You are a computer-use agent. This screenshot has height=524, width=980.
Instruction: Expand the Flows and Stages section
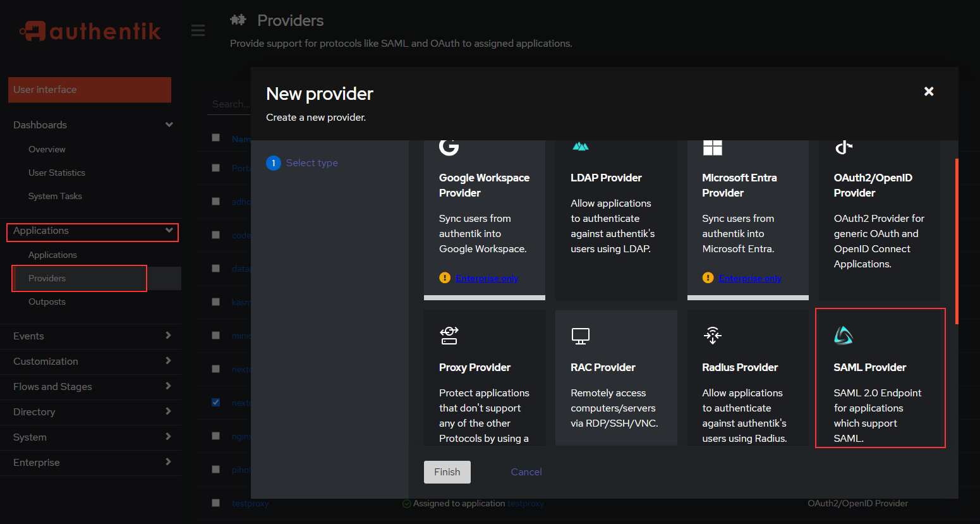pyautogui.click(x=90, y=387)
